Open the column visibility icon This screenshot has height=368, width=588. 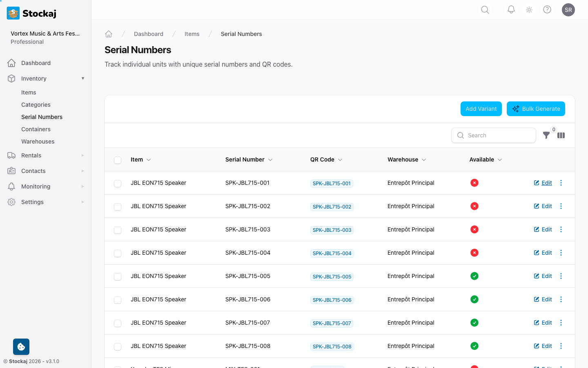click(561, 135)
